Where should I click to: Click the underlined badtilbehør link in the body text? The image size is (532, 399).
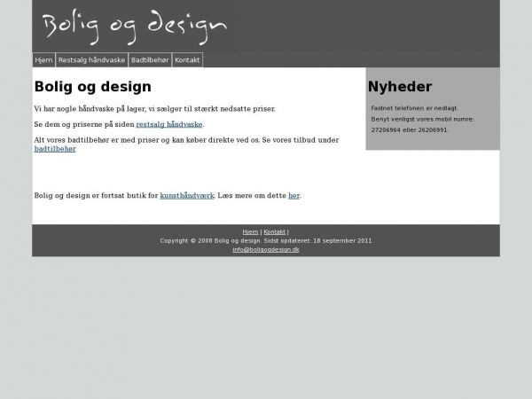point(55,149)
